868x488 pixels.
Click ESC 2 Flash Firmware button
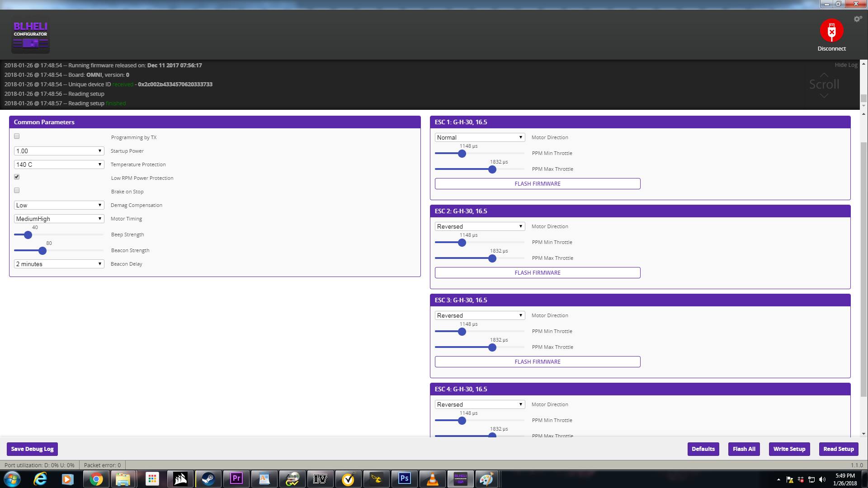(537, 272)
